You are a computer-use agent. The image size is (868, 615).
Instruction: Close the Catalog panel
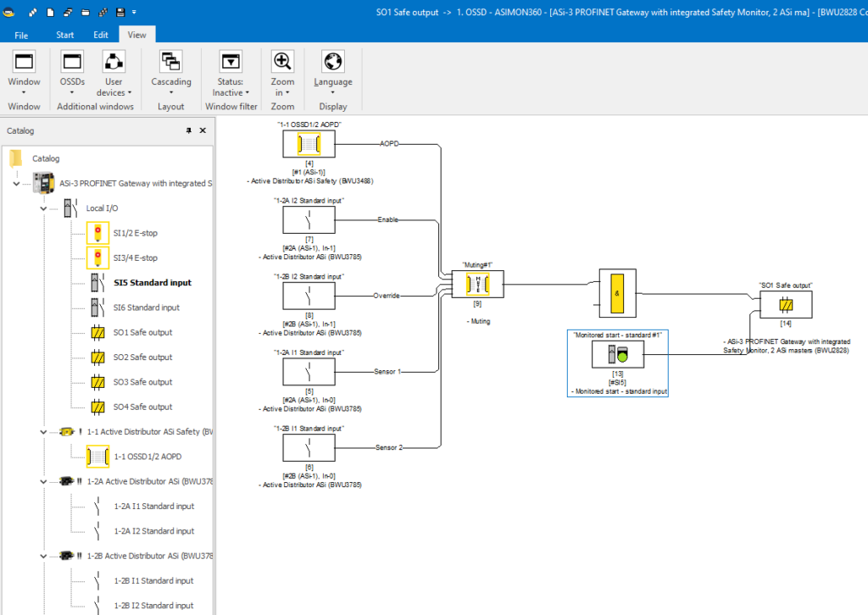203,131
